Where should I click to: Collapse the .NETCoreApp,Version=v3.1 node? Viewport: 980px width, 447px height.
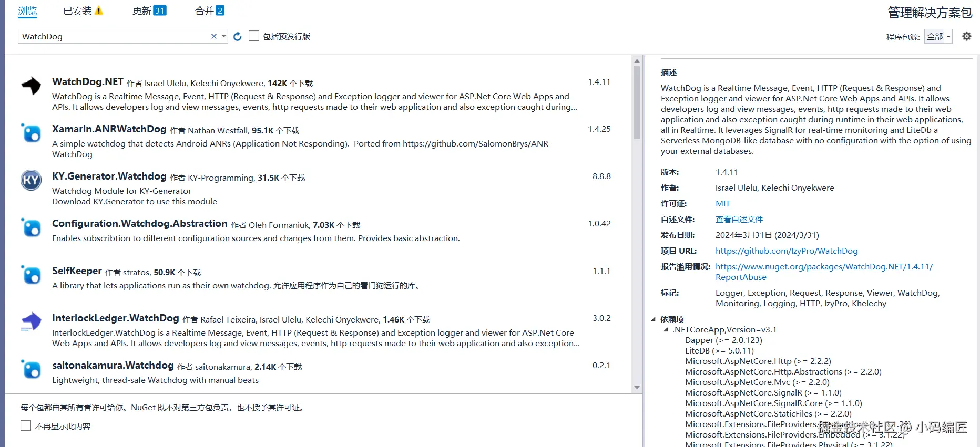[x=666, y=330]
